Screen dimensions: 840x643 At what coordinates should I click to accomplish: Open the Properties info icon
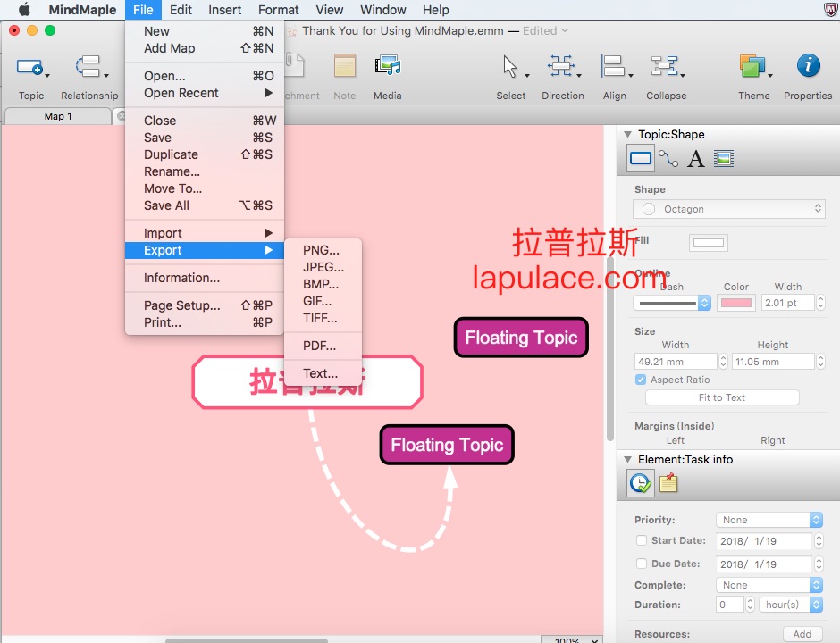click(x=808, y=66)
